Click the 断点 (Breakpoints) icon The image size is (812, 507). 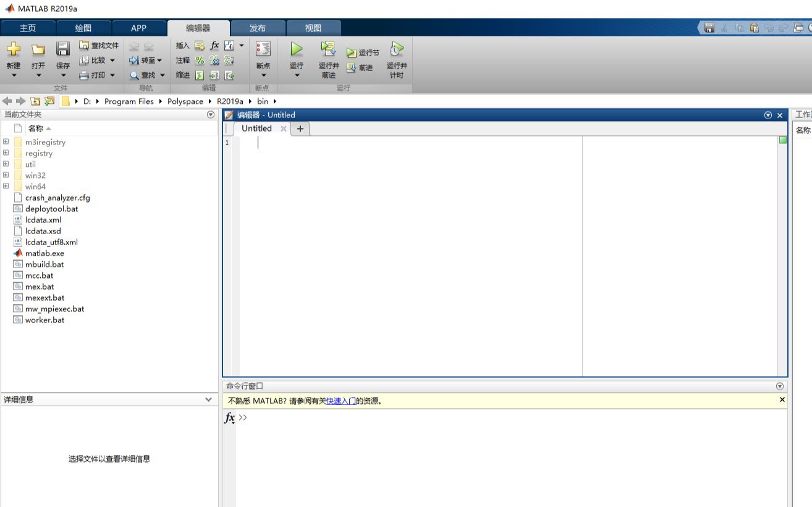(263, 49)
